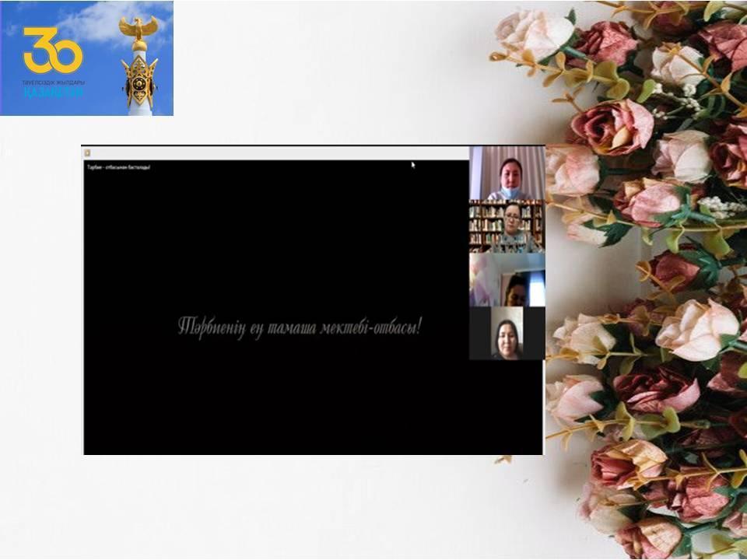Click the mouse pointer arrow in the shared screen
This screenshot has width=747, height=560.
coord(413,164)
